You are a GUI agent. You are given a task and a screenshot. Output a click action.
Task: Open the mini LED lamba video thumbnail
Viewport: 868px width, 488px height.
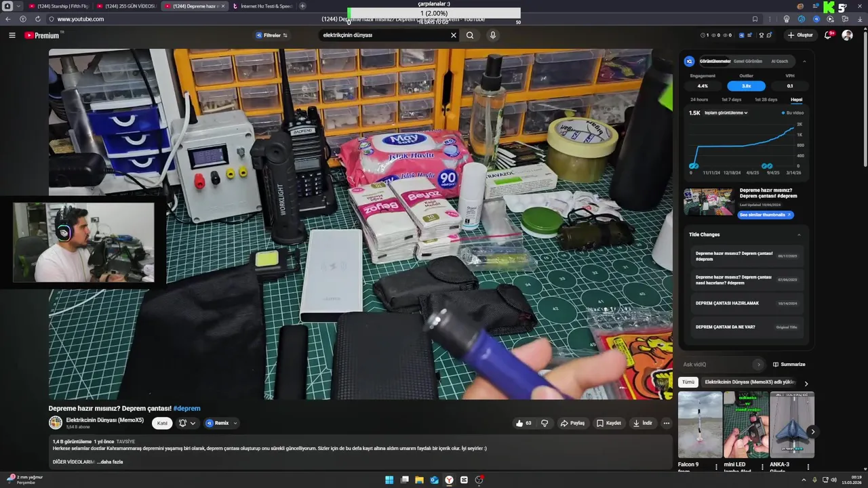click(x=745, y=424)
